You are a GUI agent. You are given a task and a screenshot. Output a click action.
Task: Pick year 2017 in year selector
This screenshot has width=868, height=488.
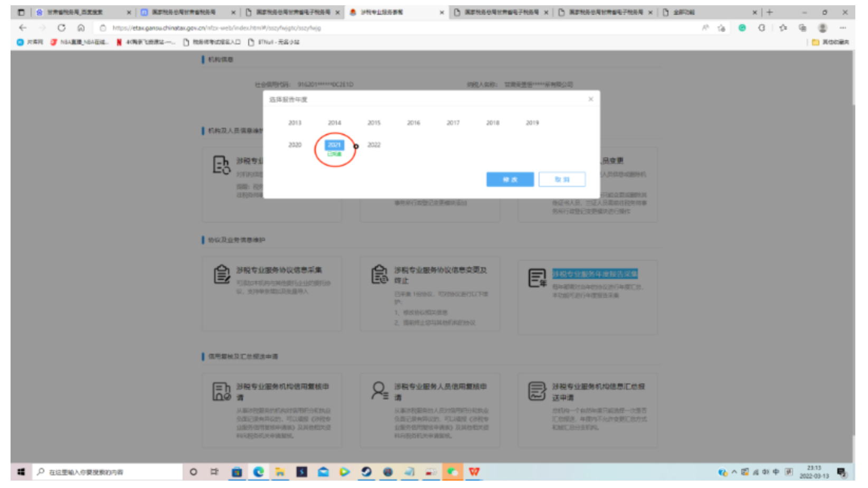[x=453, y=123]
